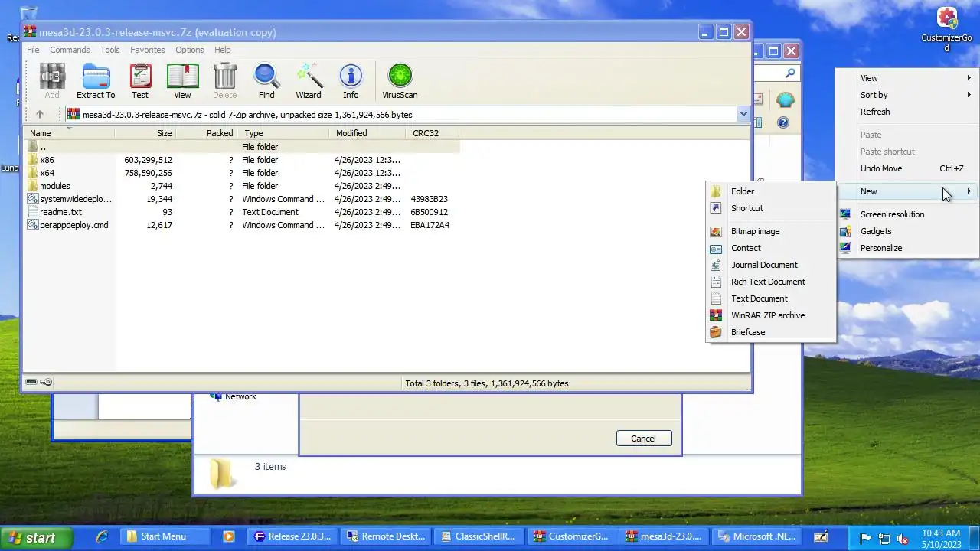
Task: Click the search magnifier in background Explorer window
Action: pyautogui.click(x=790, y=73)
